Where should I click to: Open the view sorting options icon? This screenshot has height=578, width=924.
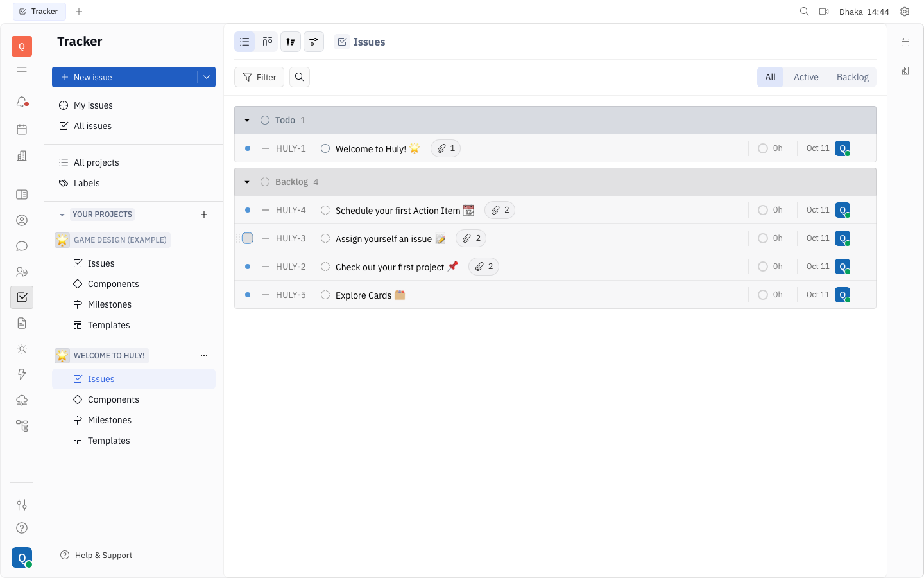coord(291,42)
